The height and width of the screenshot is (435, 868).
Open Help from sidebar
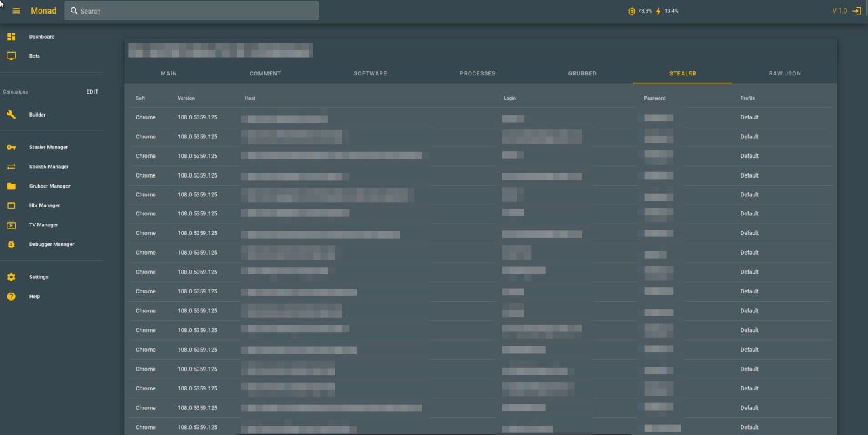(35, 297)
